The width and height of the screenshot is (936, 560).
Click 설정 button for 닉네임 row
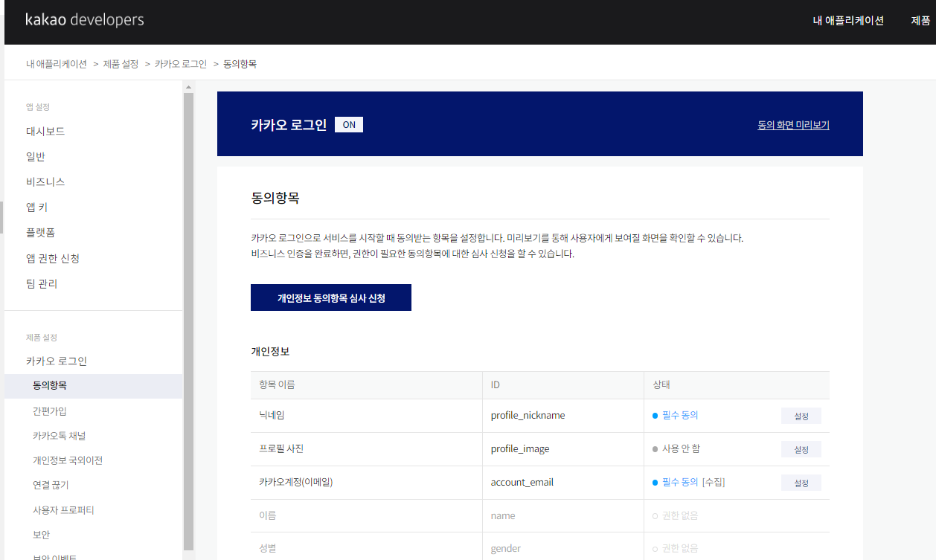click(801, 416)
